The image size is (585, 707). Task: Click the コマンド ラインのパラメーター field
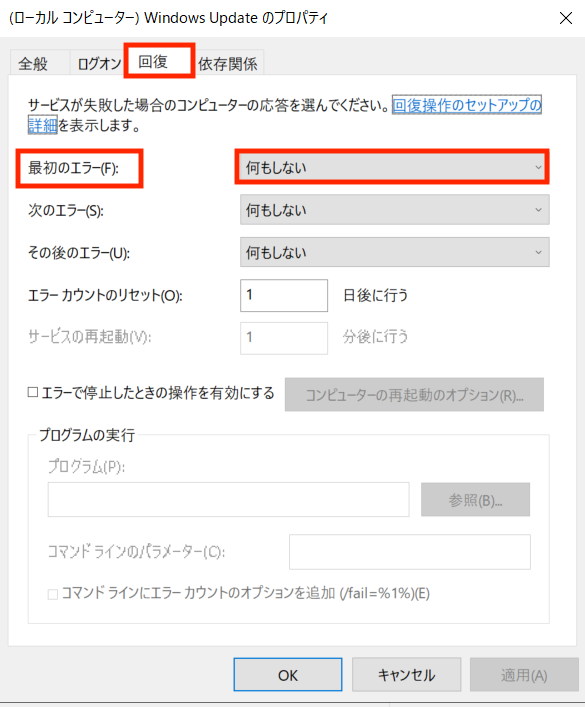coord(410,552)
